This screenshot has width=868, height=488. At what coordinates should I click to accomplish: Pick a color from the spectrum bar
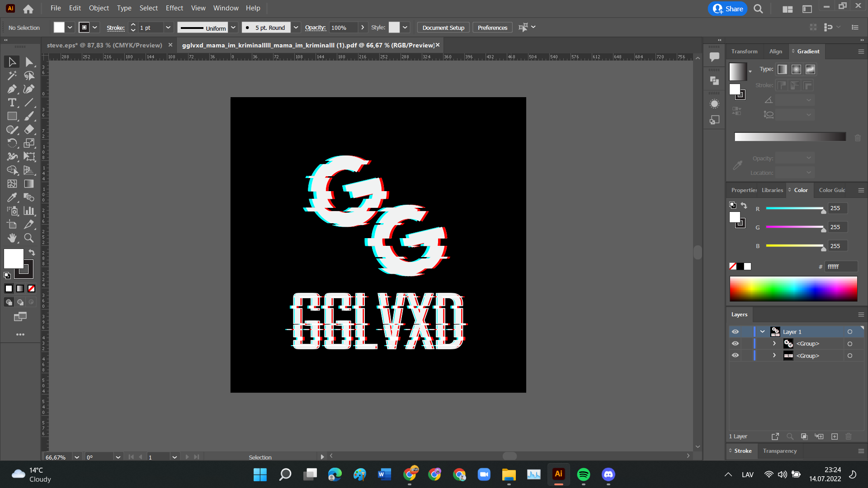(x=793, y=289)
